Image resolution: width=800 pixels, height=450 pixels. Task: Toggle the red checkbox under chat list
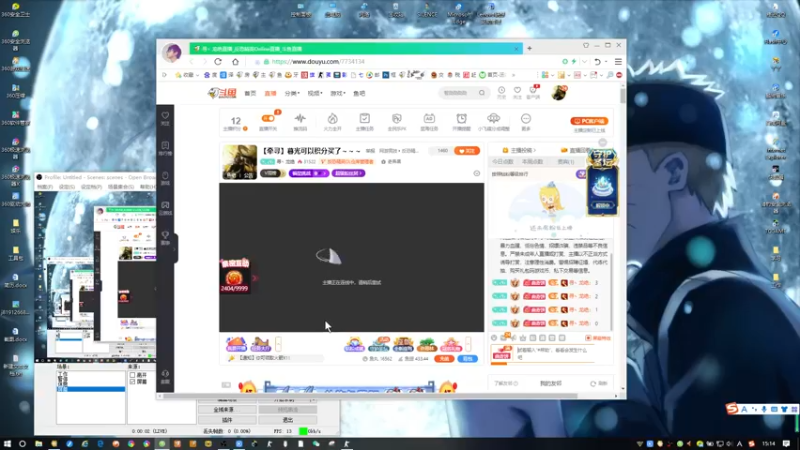click(588, 338)
